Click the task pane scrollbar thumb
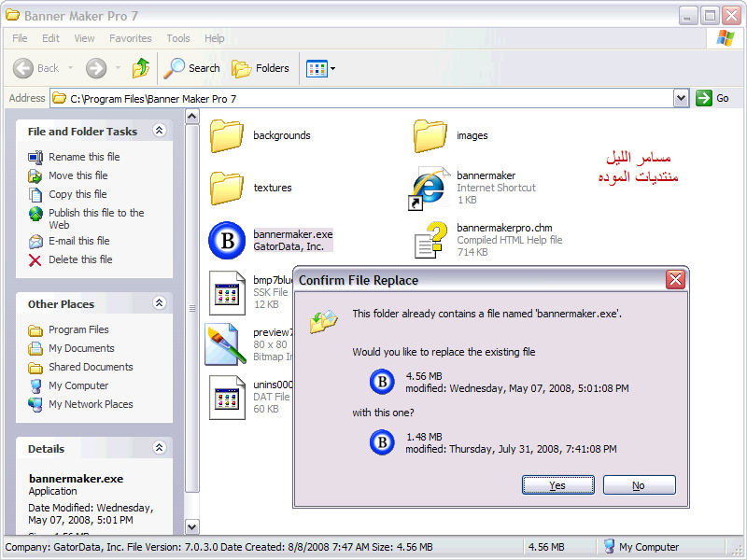Screen dimensions: 747x560 (192, 309)
